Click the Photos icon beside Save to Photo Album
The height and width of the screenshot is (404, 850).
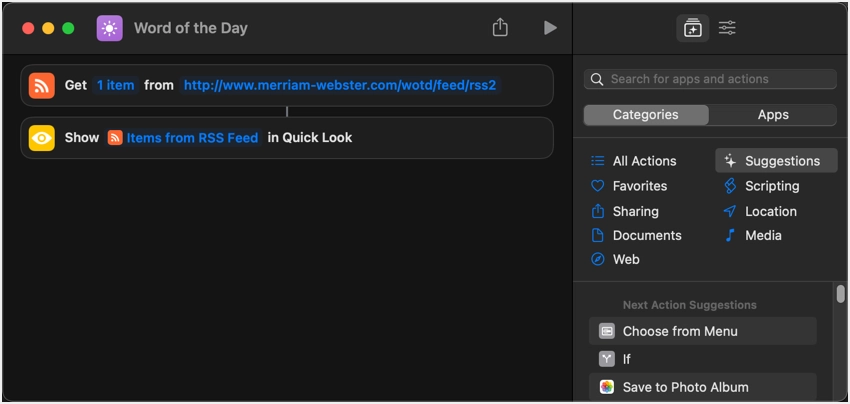pyautogui.click(x=607, y=387)
